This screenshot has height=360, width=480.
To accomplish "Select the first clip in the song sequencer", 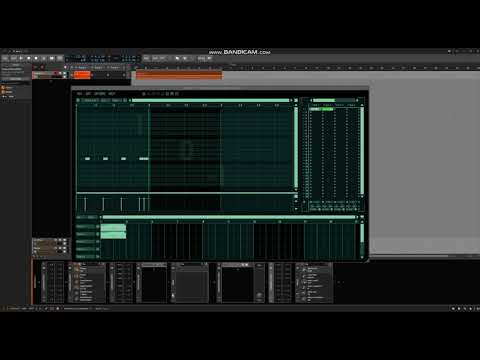I will [x=113, y=227].
